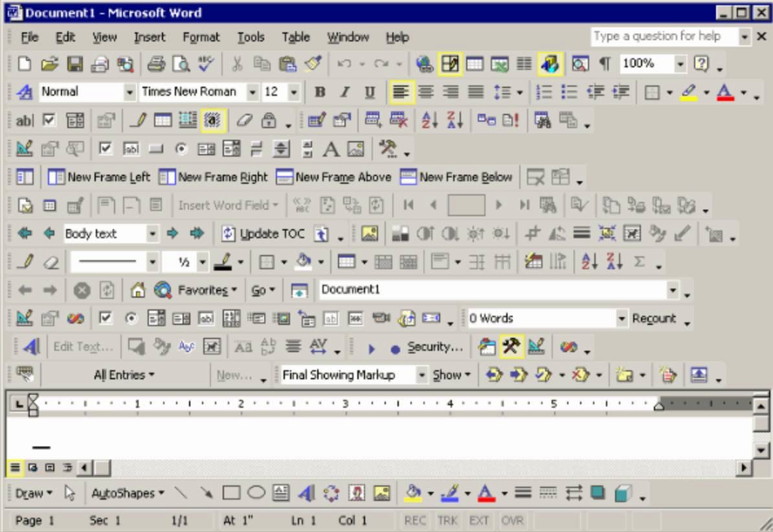This screenshot has width=773, height=532.
Task: Start a bulleted list
Action: pos(570,92)
